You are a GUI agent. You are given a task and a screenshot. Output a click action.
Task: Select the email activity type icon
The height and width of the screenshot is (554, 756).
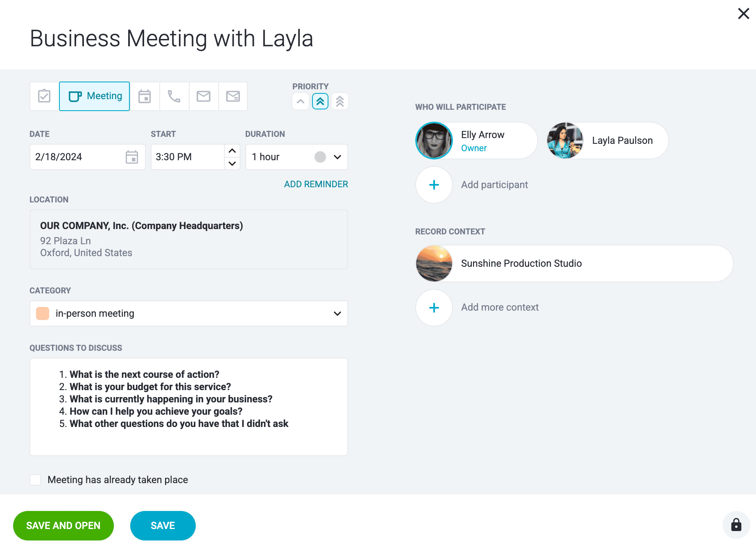point(204,96)
